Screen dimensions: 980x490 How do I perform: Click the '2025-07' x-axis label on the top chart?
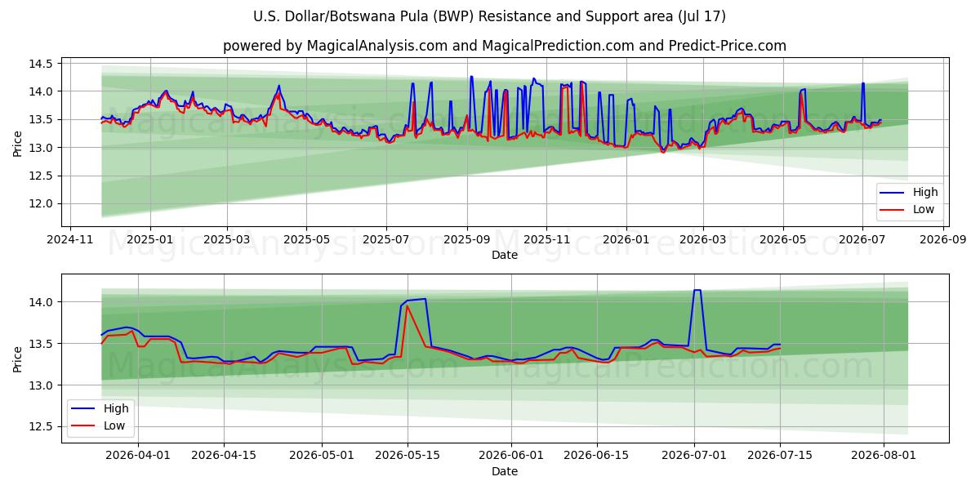click(386, 241)
